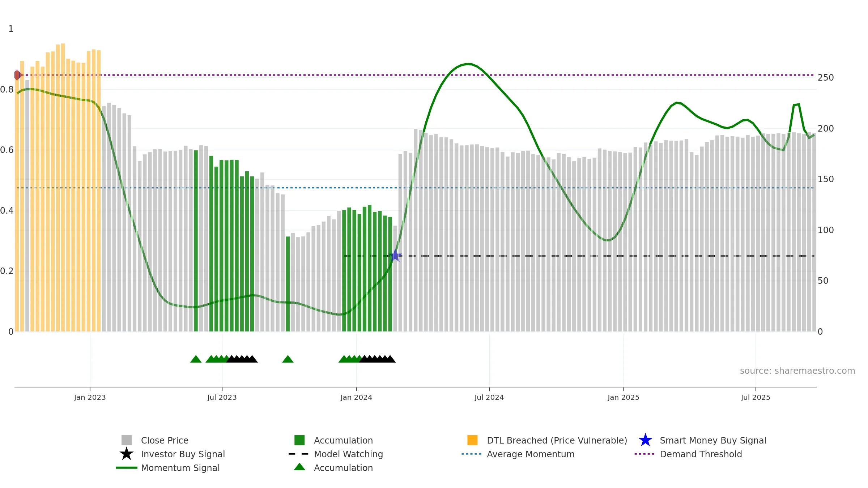Click the green Accumulation square swatch
The width and height of the screenshot is (868, 488).
point(299,440)
